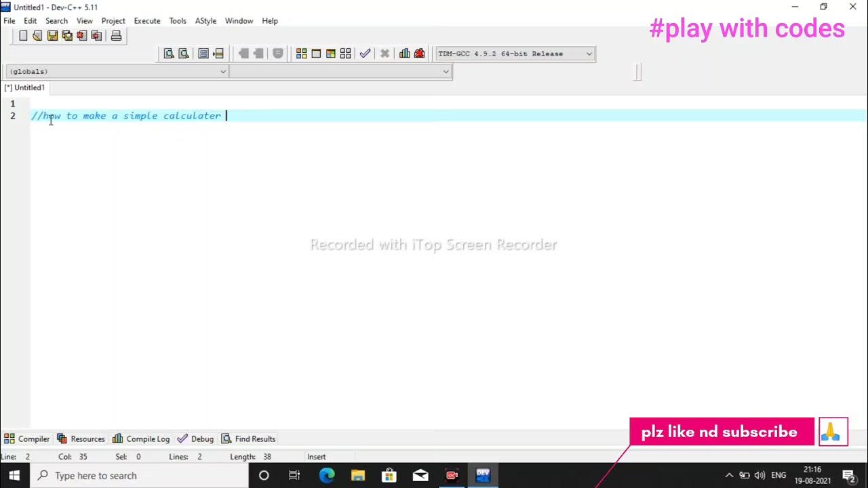Click line number 1 in the gutter
868x488 pixels.
pos(12,104)
